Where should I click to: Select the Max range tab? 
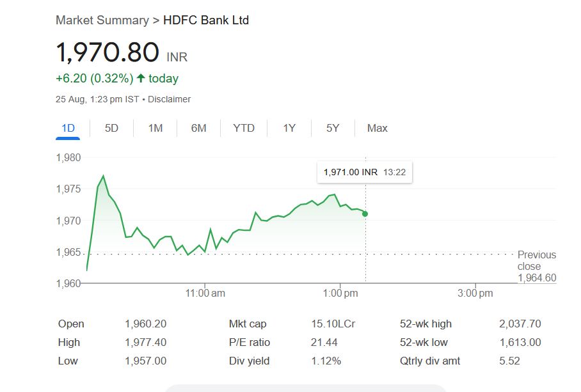[378, 128]
